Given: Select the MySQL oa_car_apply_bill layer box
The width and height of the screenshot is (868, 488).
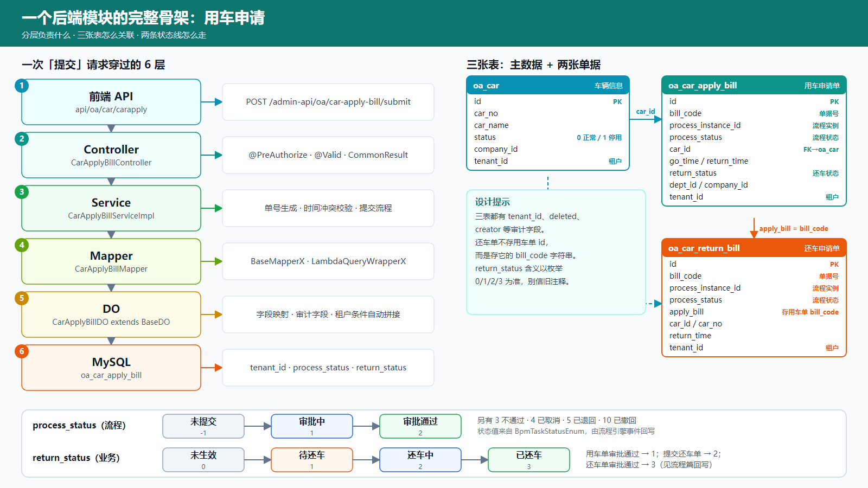Looking at the screenshot, I should [x=111, y=368].
